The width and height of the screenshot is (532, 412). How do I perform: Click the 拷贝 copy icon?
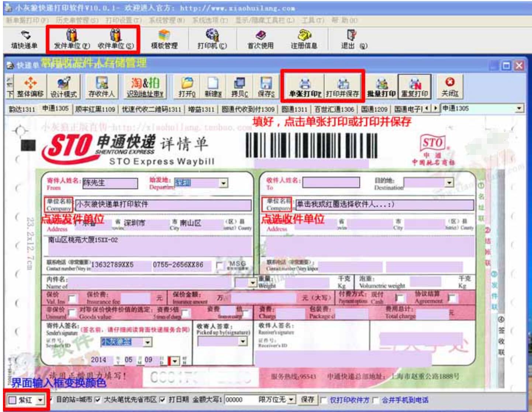tap(240, 87)
